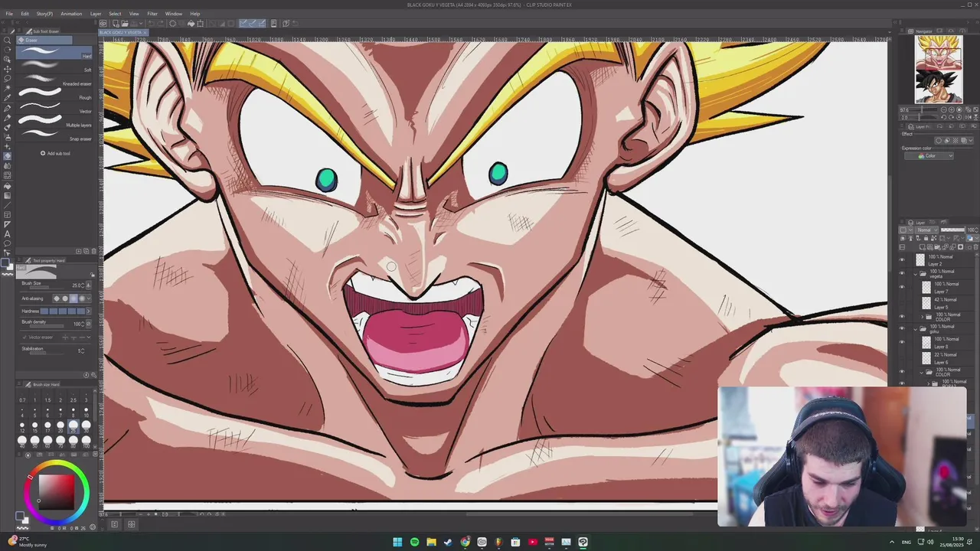
Task: Open Spotify from the Windows taskbar
Action: click(414, 542)
